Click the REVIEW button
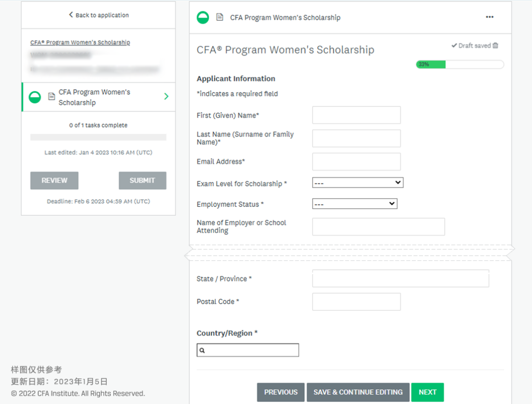The width and height of the screenshot is (532, 404). (x=54, y=180)
